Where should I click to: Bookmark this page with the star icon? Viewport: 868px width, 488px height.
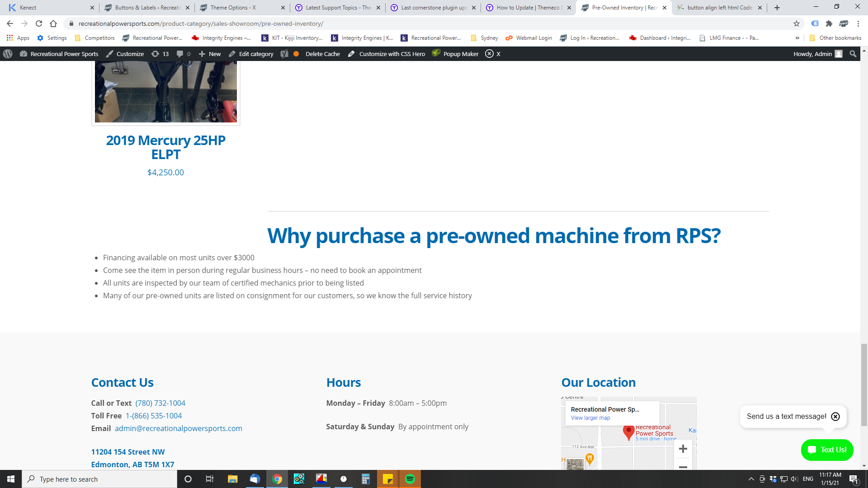(x=797, y=23)
